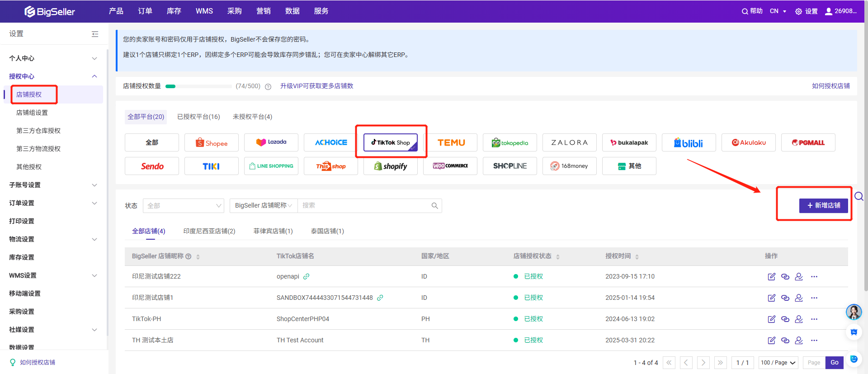The image size is (868, 374).
Task: Select the Shopee platform filter
Action: (211, 143)
